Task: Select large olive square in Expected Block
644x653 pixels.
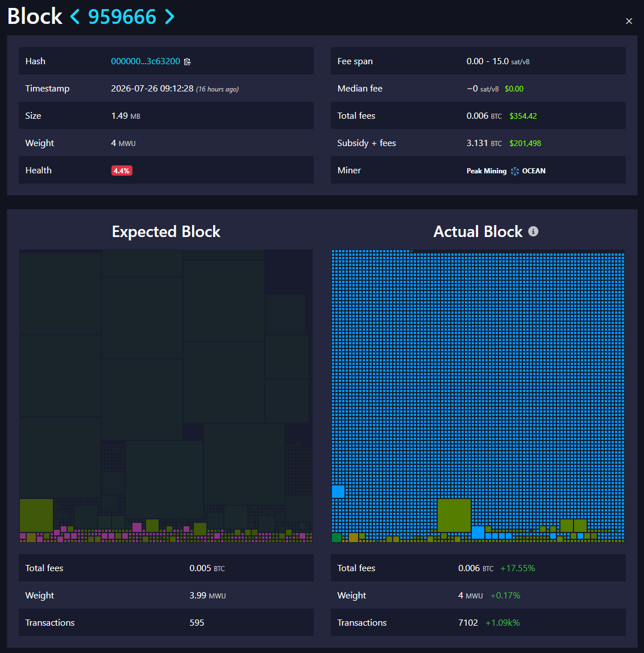Action: pyautogui.click(x=36, y=515)
